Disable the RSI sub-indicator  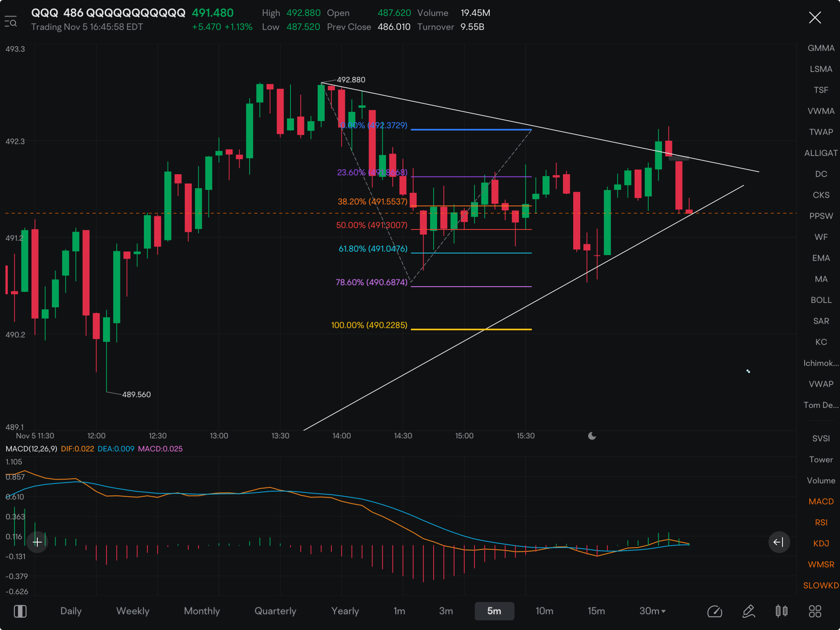tap(821, 522)
